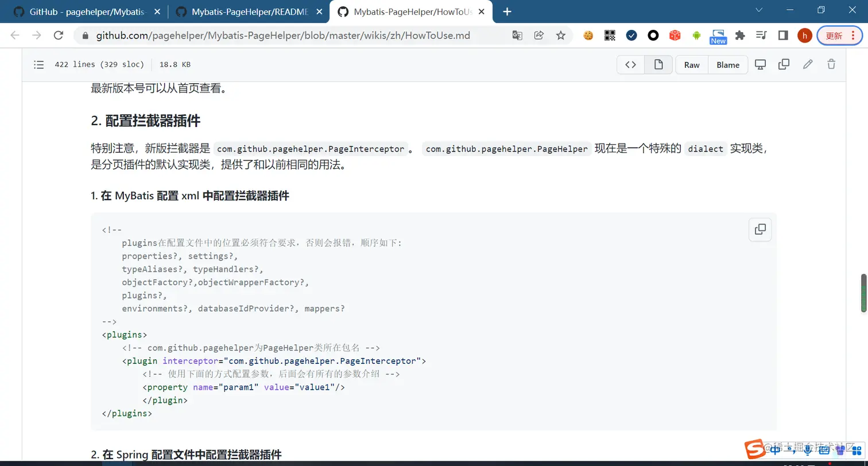Click '422 lines (329 sloc)' text
The height and width of the screenshot is (466, 868).
[99, 64]
